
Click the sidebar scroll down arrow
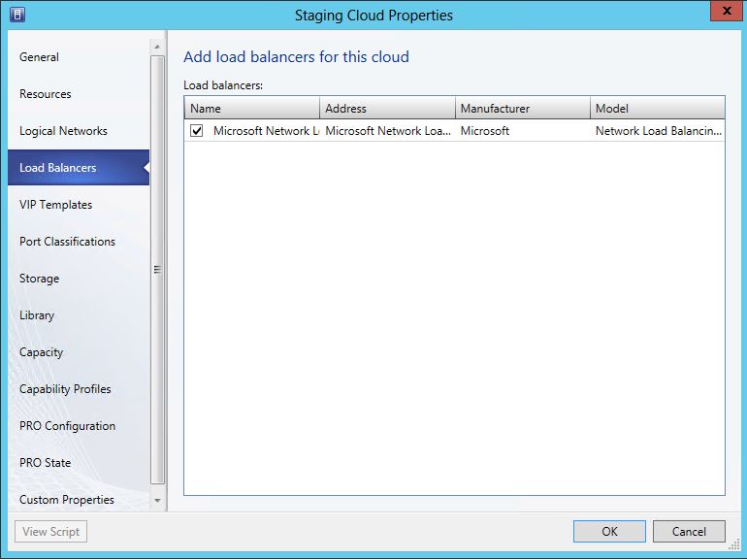tap(157, 501)
